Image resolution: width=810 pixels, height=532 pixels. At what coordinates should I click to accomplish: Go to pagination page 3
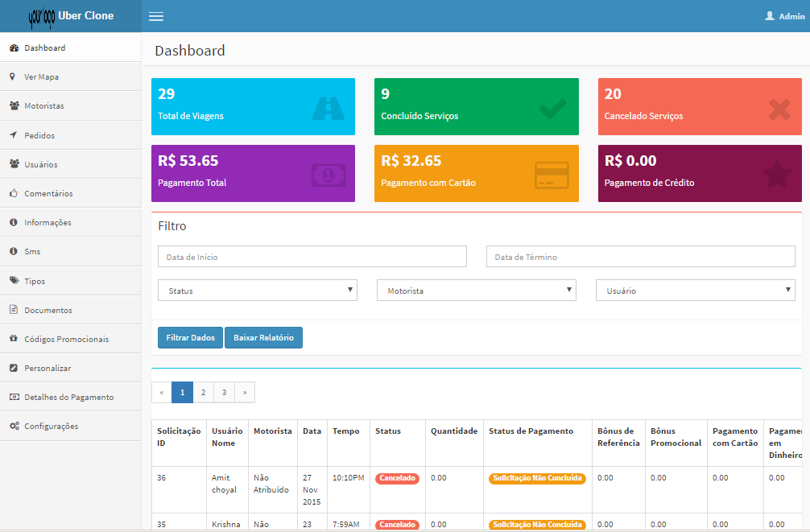(224, 392)
